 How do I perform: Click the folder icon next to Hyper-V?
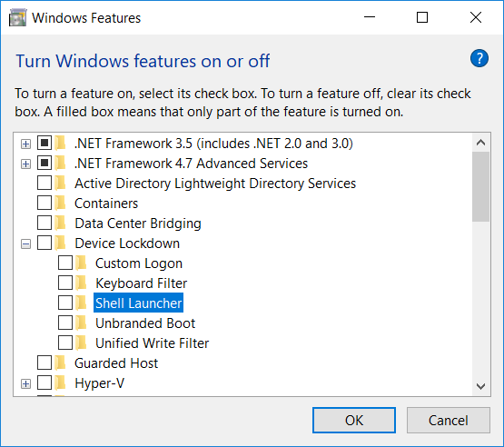60,383
